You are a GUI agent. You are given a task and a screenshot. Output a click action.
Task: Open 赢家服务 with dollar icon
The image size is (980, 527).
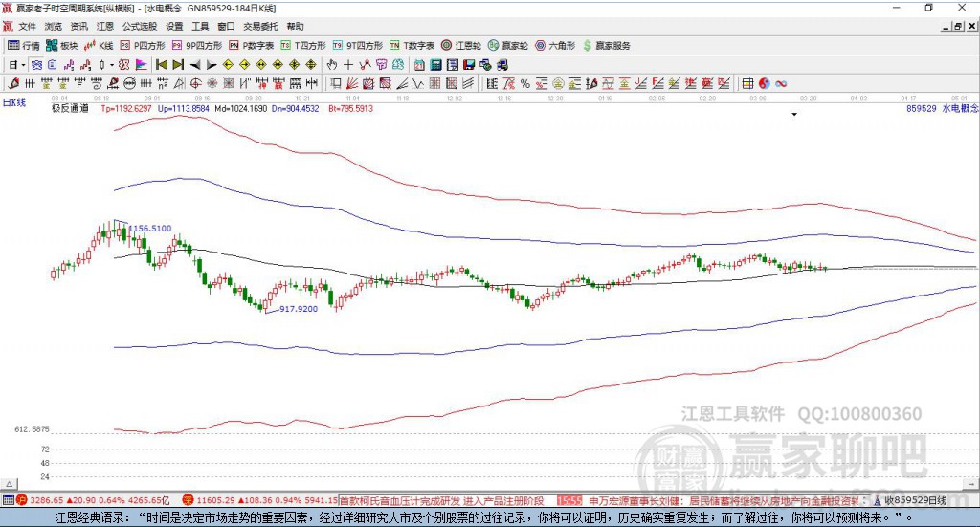pos(606,46)
